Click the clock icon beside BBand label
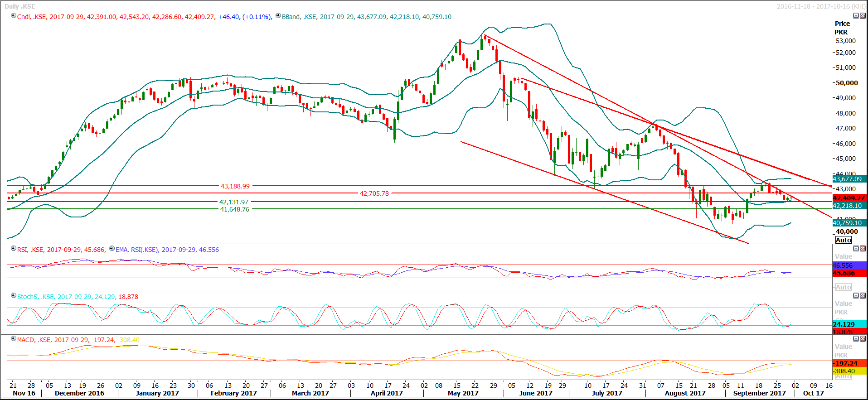Image resolution: width=868 pixels, height=400 pixels. 278,16
